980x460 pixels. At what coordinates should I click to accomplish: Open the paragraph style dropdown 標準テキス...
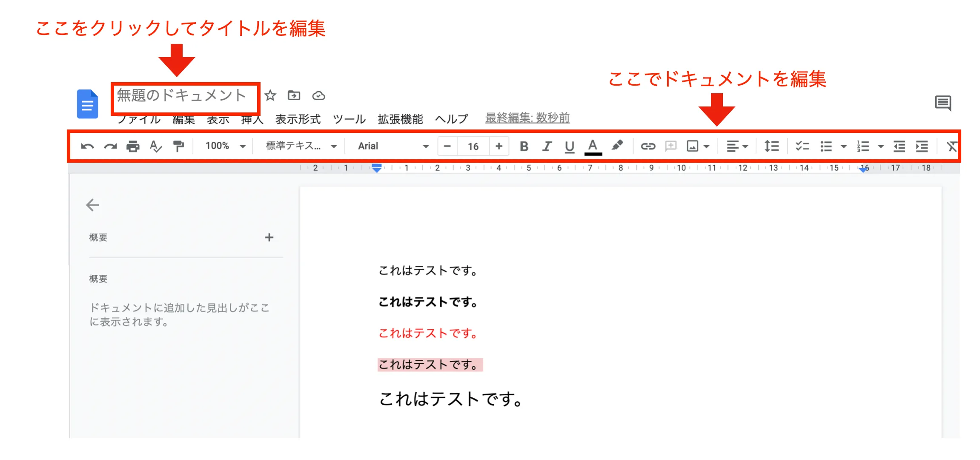301,146
